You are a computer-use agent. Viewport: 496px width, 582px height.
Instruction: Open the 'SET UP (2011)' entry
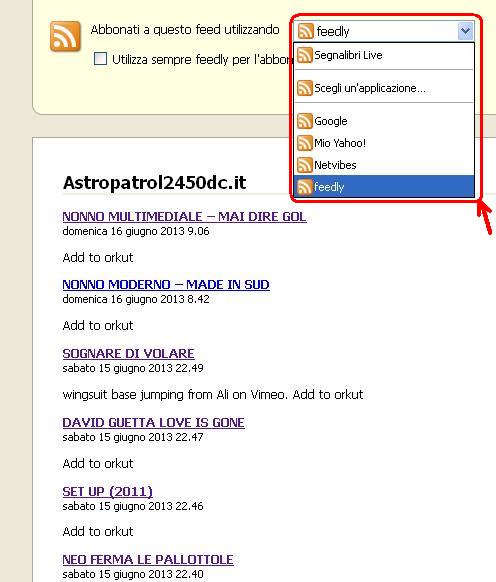[x=108, y=492]
